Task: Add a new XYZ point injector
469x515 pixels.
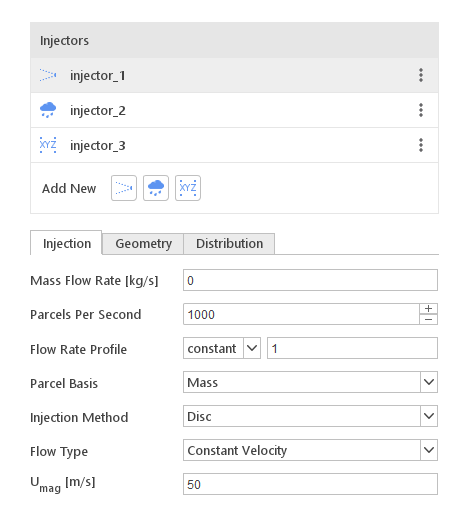Action: [x=188, y=188]
